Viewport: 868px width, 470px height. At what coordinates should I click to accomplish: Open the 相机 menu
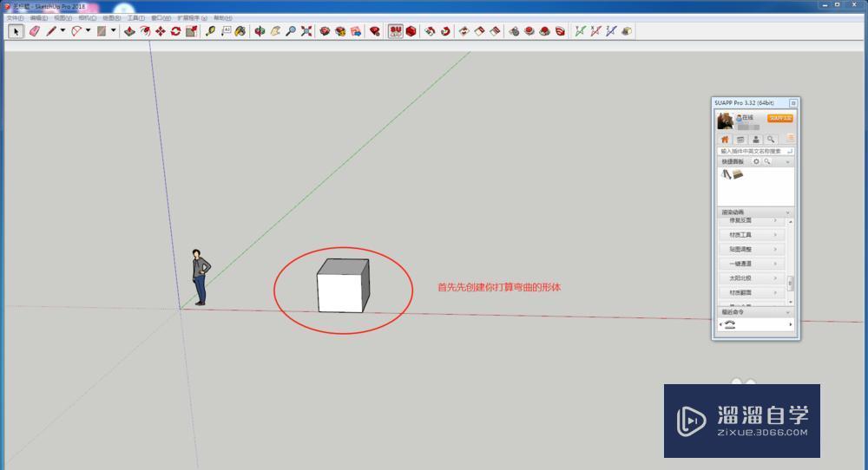click(88, 18)
